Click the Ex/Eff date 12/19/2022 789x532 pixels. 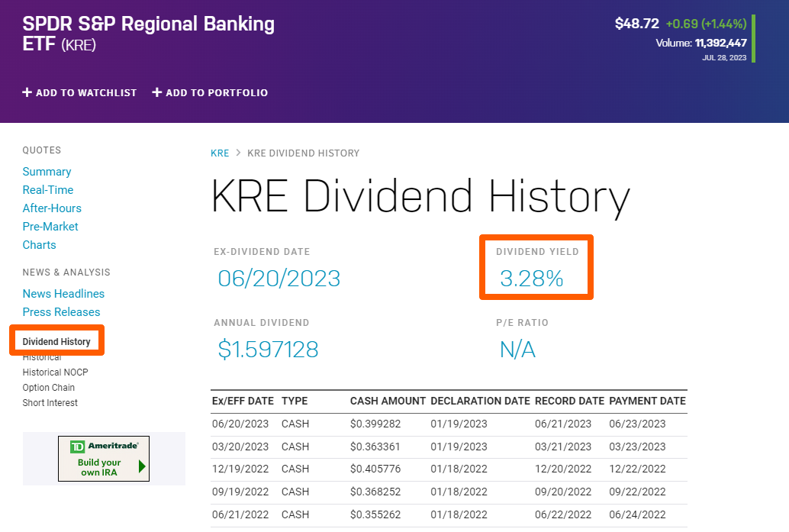pos(240,469)
